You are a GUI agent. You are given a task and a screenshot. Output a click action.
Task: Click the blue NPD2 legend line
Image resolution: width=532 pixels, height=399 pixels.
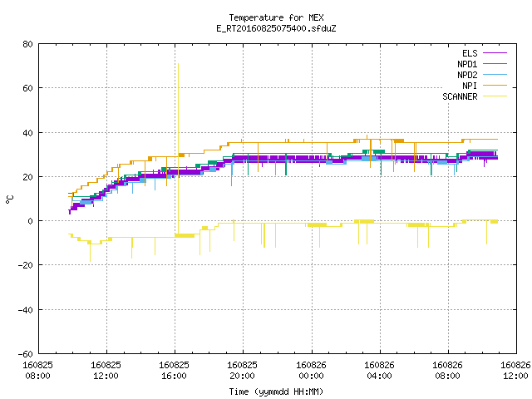[495, 74]
